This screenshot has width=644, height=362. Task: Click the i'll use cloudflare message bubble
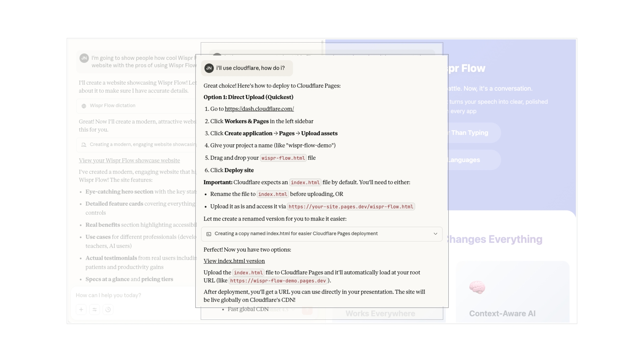[x=250, y=68]
